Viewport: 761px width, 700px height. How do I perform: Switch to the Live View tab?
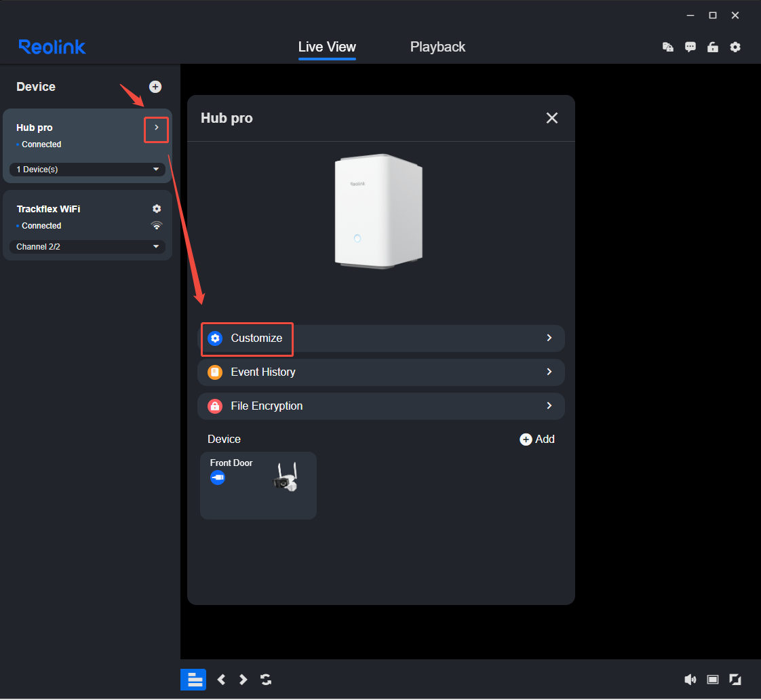click(327, 47)
